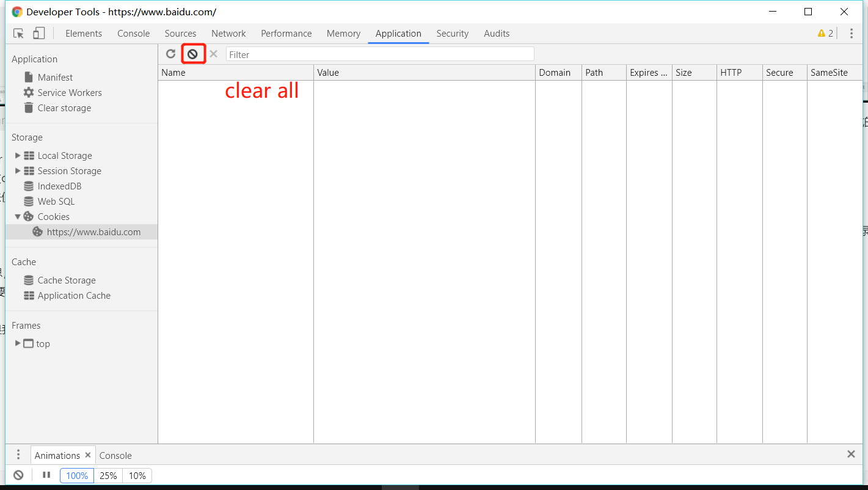This screenshot has height=490, width=868.
Task: Toggle the device toolbar icon
Action: [39, 34]
